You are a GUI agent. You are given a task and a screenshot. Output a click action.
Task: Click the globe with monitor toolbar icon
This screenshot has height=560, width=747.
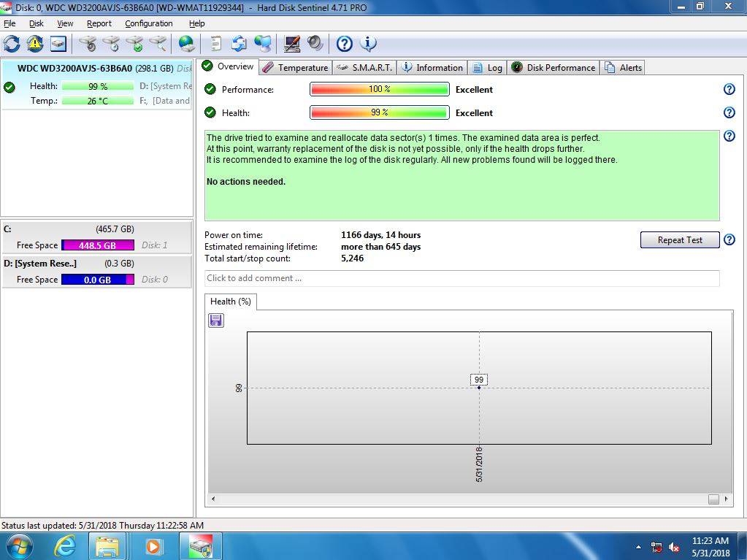[x=262, y=44]
